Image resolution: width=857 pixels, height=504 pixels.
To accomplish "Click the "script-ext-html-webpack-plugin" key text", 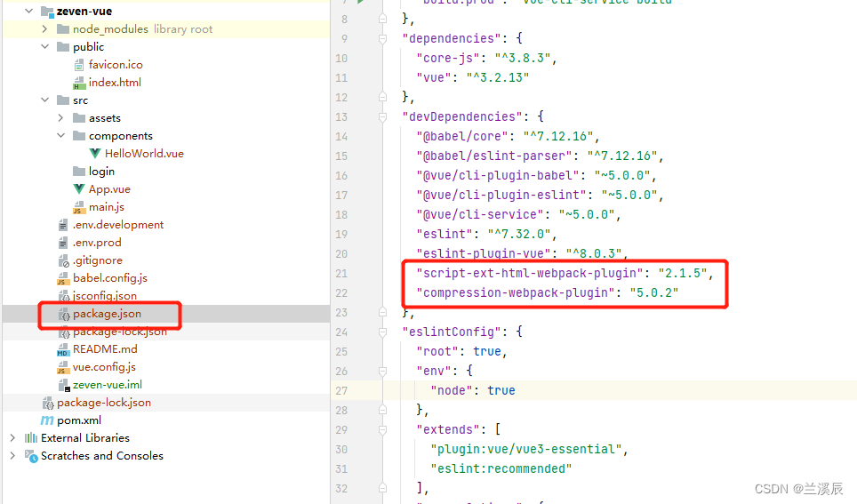I will [530, 273].
